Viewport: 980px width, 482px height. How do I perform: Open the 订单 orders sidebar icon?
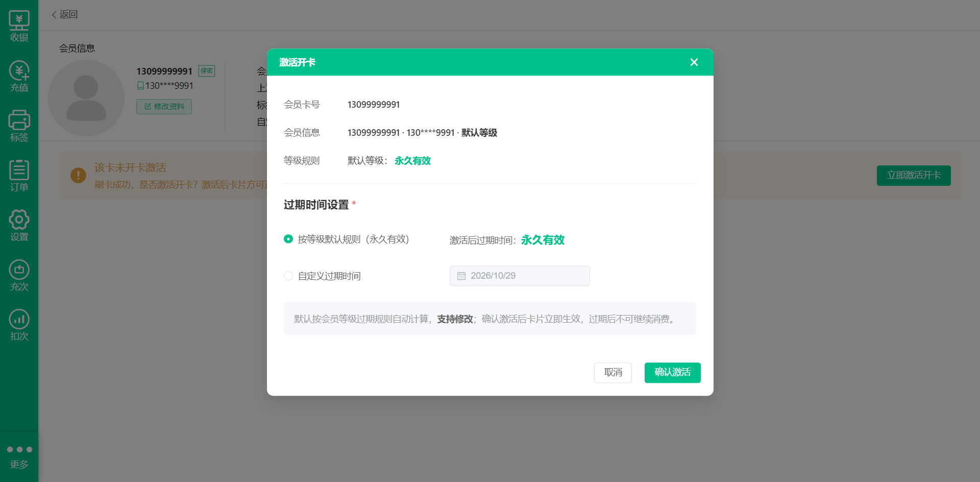(19, 176)
